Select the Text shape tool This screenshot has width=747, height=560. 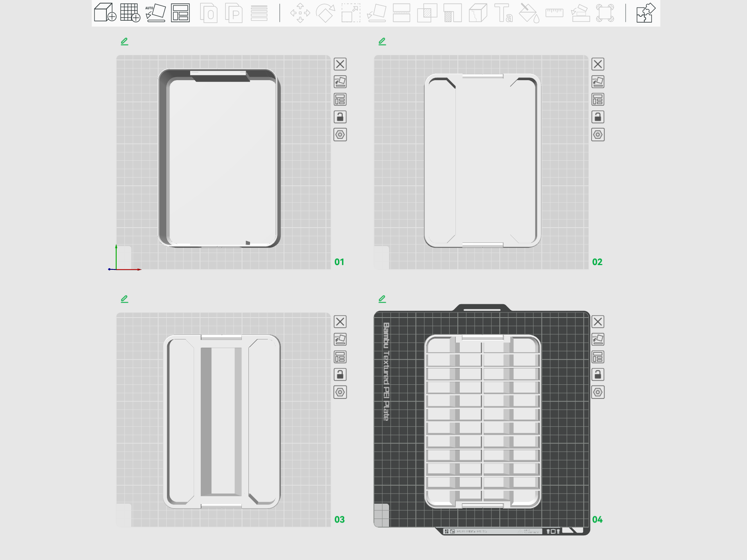(x=504, y=13)
